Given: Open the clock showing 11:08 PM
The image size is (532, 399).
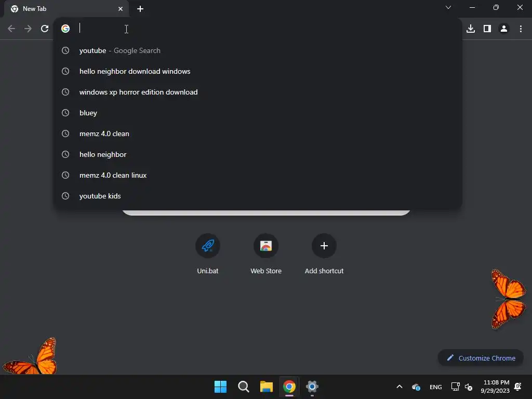Looking at the screenshot, I should point(495,387).
